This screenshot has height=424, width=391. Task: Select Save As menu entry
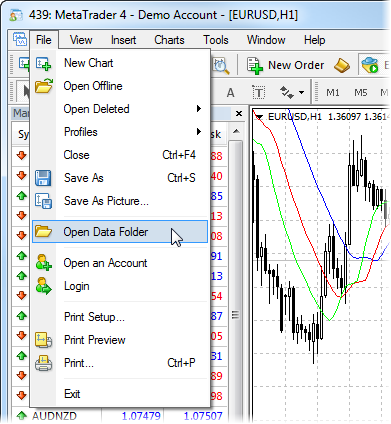pos(120,178)
